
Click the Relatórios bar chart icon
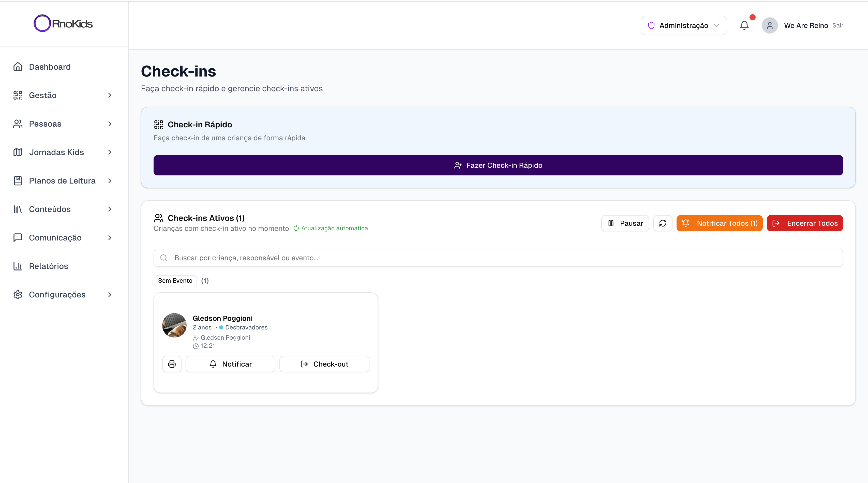click(x=18, y=266)
